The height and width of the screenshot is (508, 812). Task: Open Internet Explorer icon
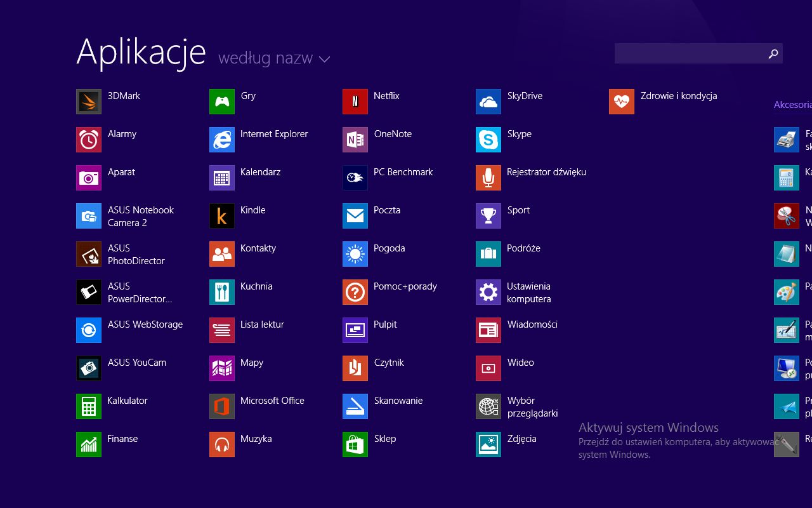click(x=222, y=140)
